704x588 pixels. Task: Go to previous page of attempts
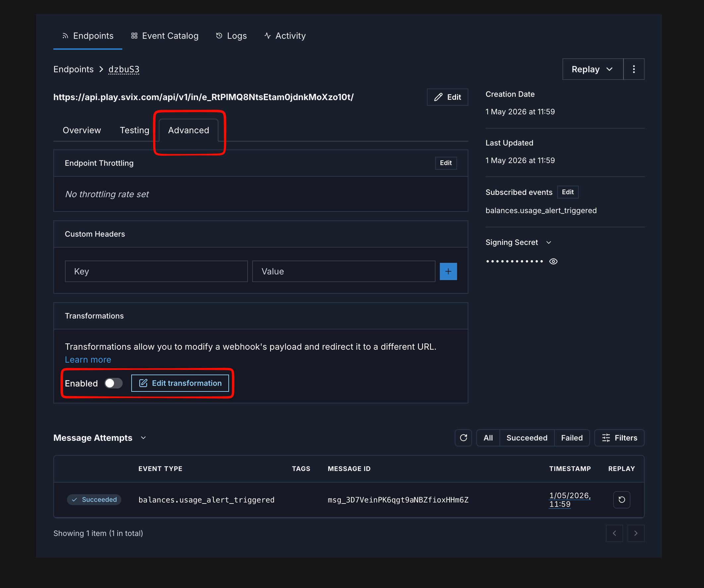[x=615, y=533]
